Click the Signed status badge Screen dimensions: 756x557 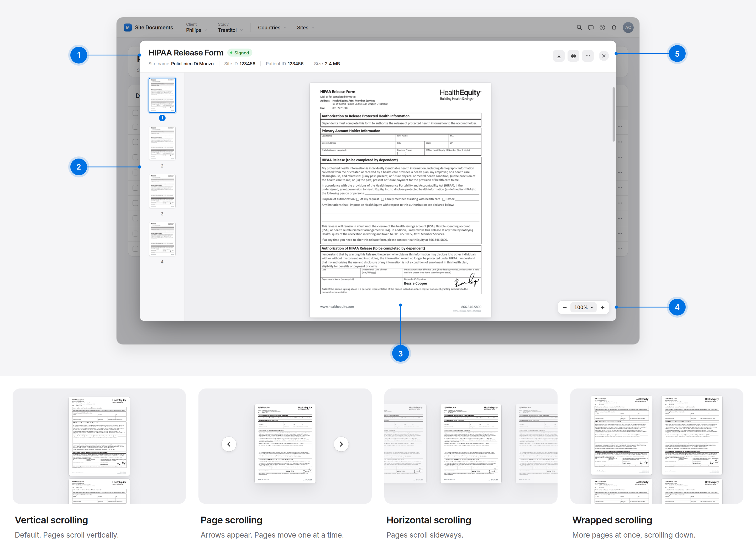point(240,53)
